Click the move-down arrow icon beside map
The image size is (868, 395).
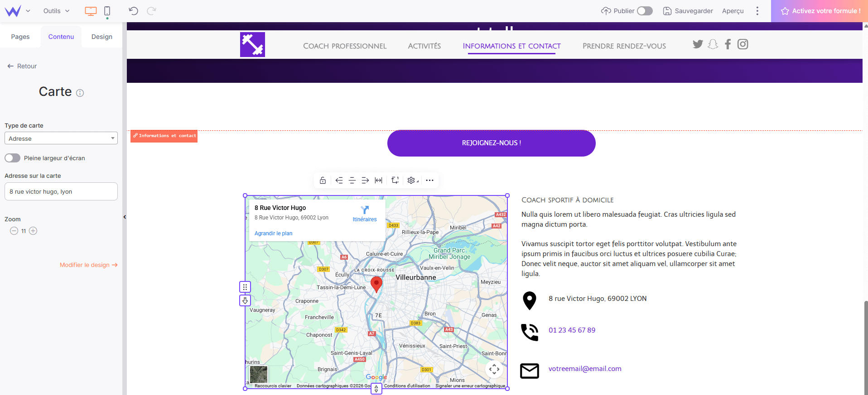(x=245, y=300)
